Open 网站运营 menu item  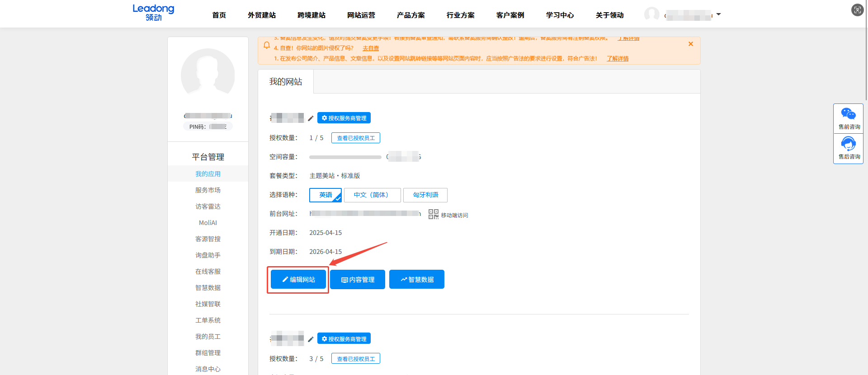coord(361,15)
